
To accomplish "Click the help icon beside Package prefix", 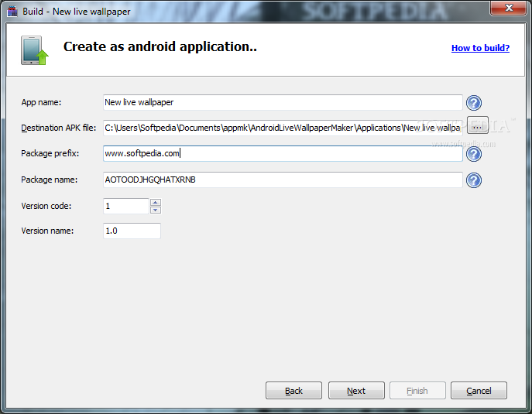I will coord(474,154).
